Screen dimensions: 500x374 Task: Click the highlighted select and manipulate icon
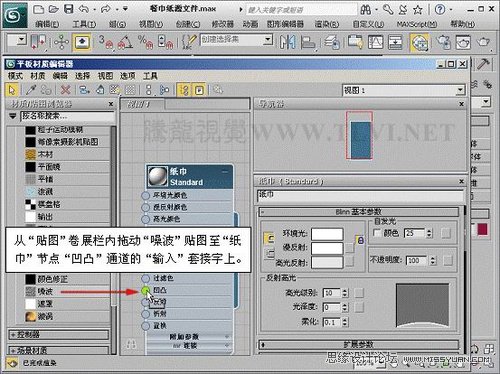coord(82,42)
